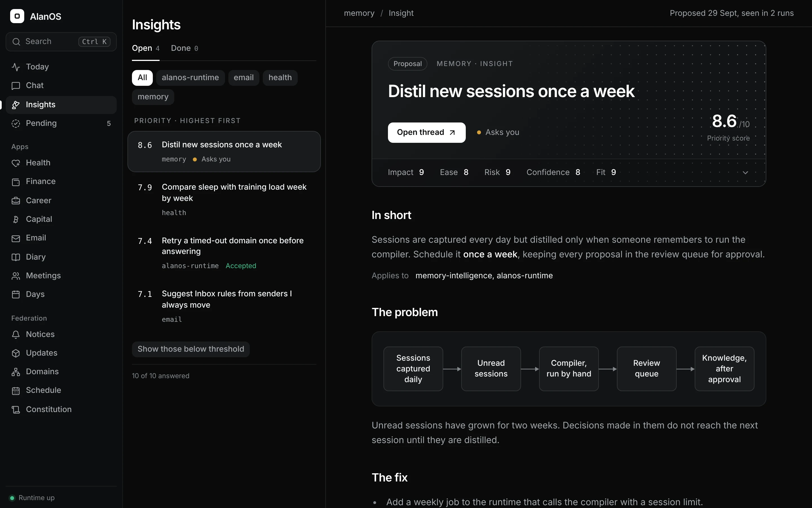
Task: Open the Domains network icon
Action: click(x=16, y=372)
